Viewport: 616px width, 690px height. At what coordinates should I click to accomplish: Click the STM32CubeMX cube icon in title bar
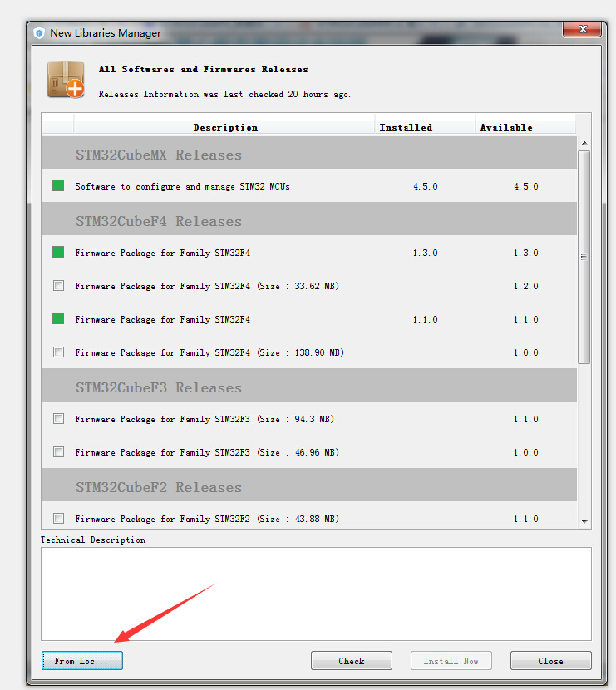[39, 33]
